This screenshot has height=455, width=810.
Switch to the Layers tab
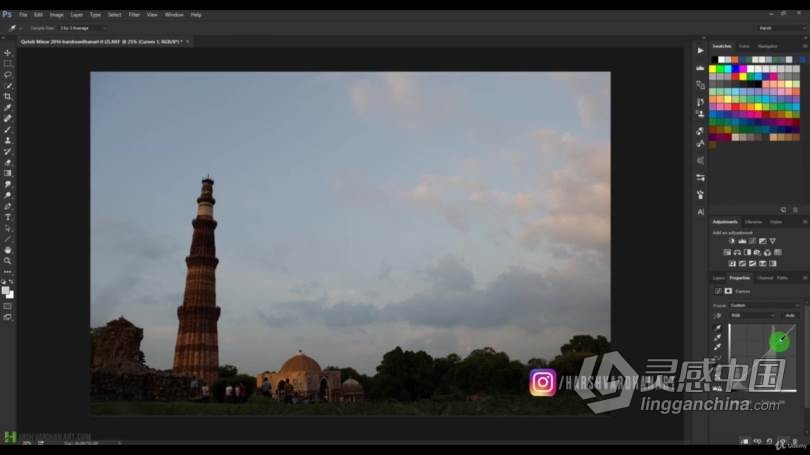(719, 278)
